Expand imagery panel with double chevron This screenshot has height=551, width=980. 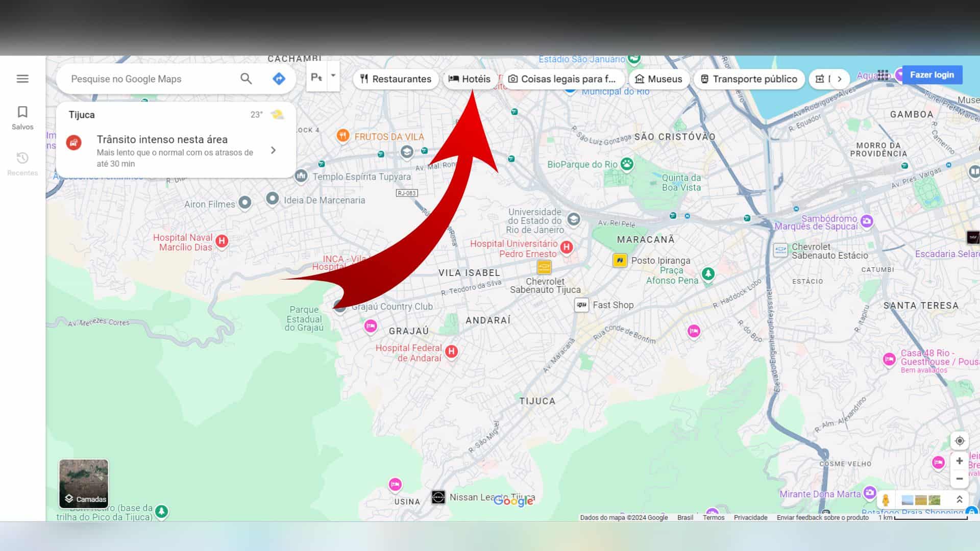pos(960,500)
